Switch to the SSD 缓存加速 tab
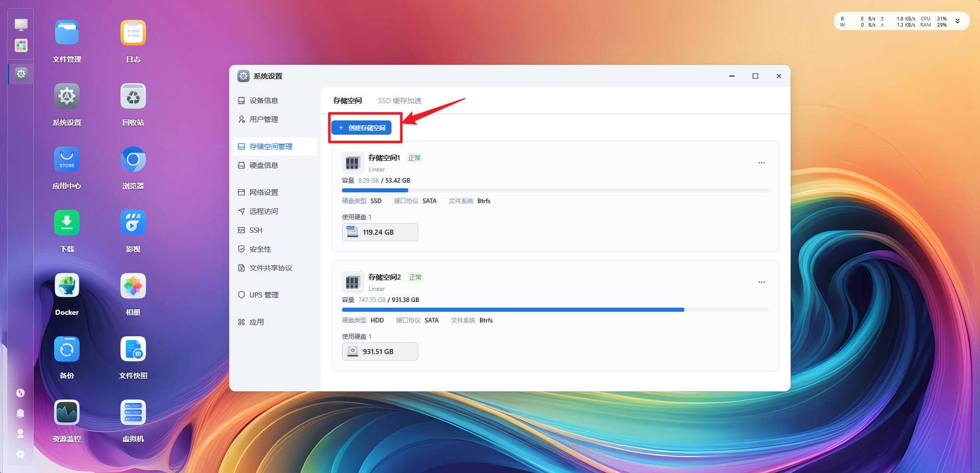This screenshot has width=980, height=473. click(400, 101)
